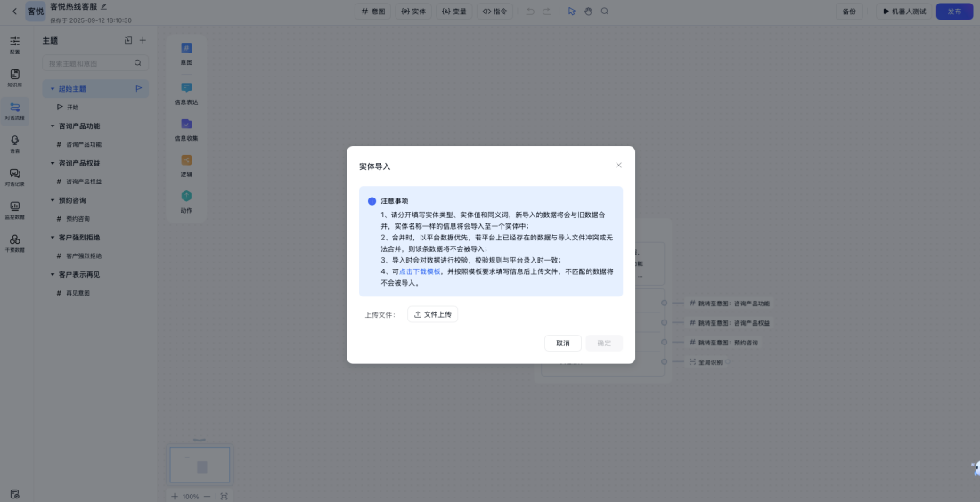Click canvas node 跳转至意图：预约咨询

point(723,342)
